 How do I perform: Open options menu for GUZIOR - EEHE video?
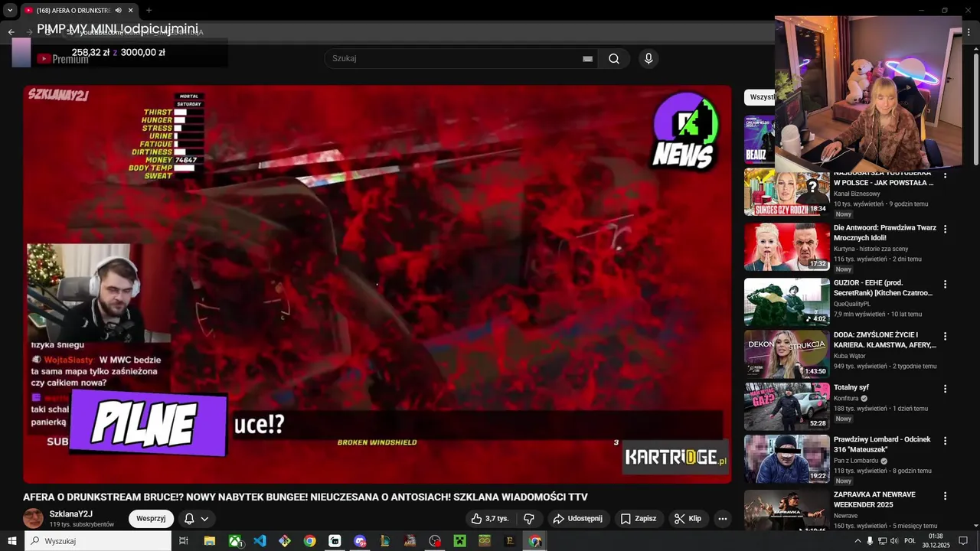[945, 284]
